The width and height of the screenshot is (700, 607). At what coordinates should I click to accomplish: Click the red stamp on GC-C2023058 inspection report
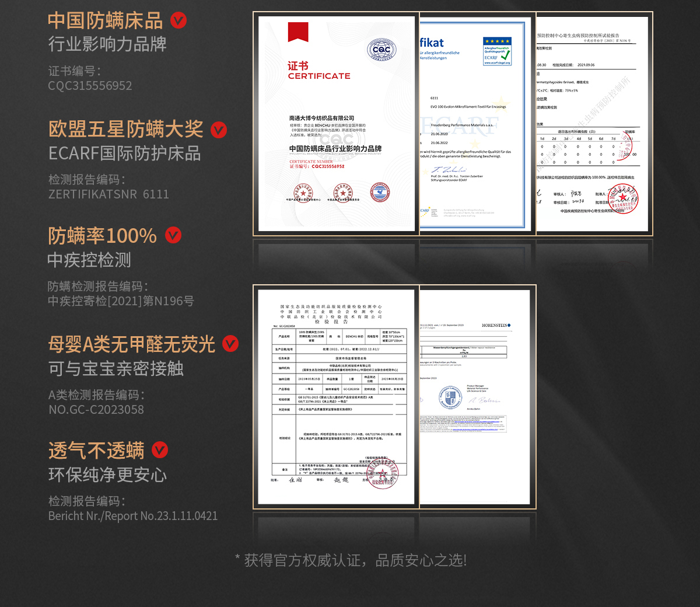(x=382, y=473)
